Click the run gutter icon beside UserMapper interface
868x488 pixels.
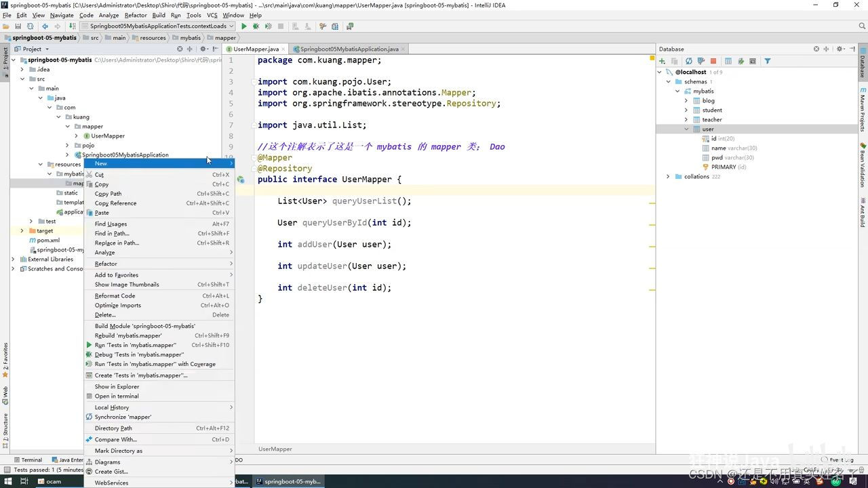241,180
